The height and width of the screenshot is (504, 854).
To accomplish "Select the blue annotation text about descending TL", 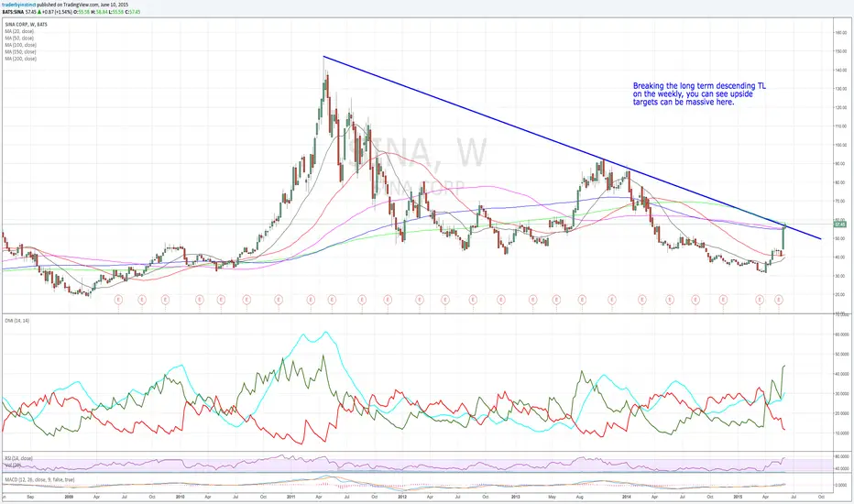I will [x=699, y=93].
